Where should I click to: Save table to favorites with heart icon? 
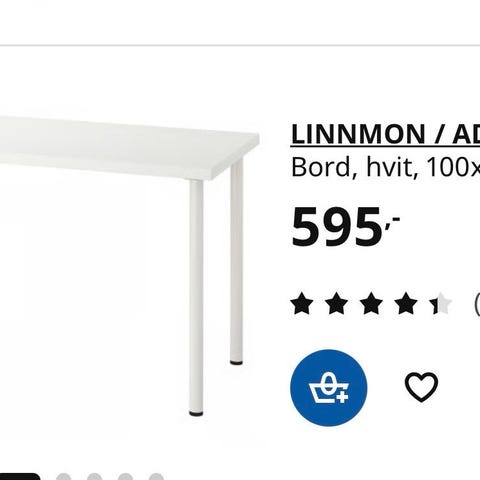pyautogui.click(x=421, y=387)
